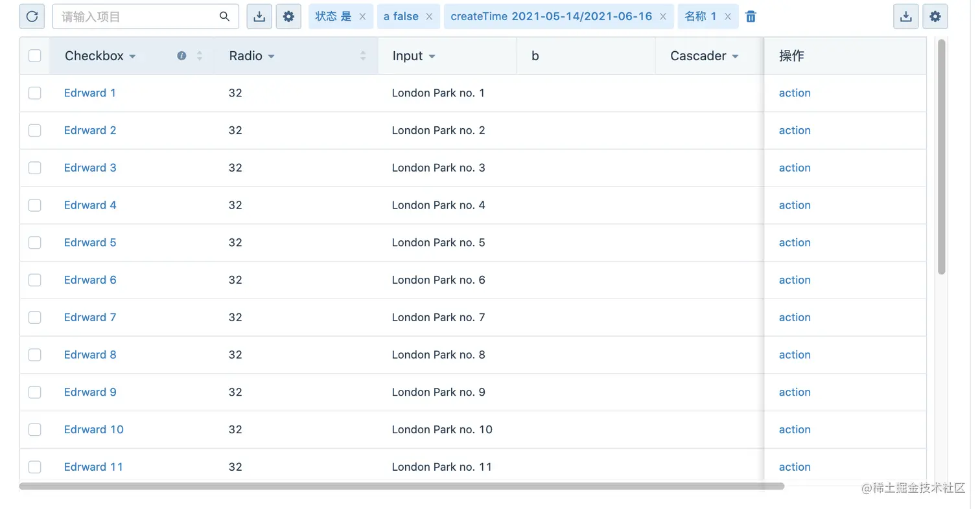The height and width of the screenshot is (509, 980).
Task: Click the download icon beside the search box
Action: click(x=259, y=17)
